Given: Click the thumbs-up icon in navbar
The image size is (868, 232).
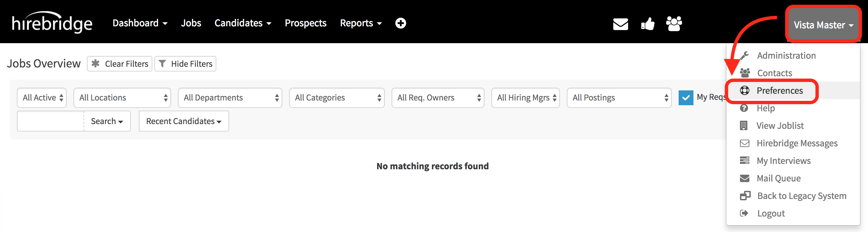Looking at the screenshot, I should click(x=647, y=24).
